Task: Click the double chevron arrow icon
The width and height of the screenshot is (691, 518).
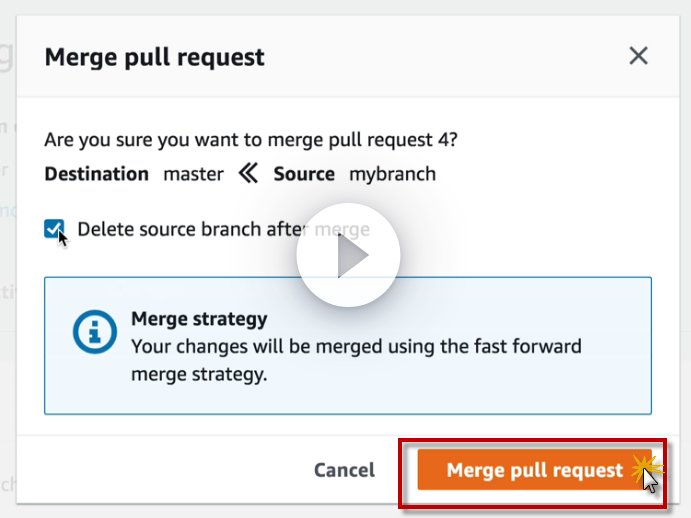Action: (248, 174)
